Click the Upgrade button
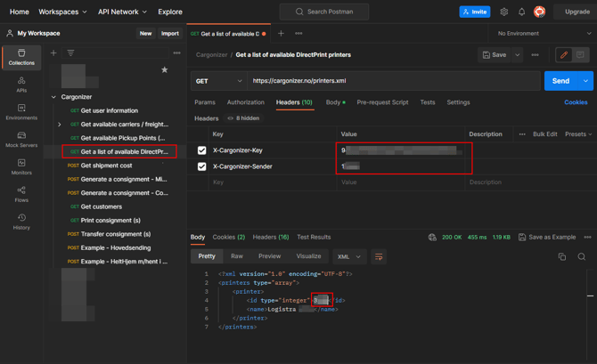The image size is (597, 364). click(577, 12)
